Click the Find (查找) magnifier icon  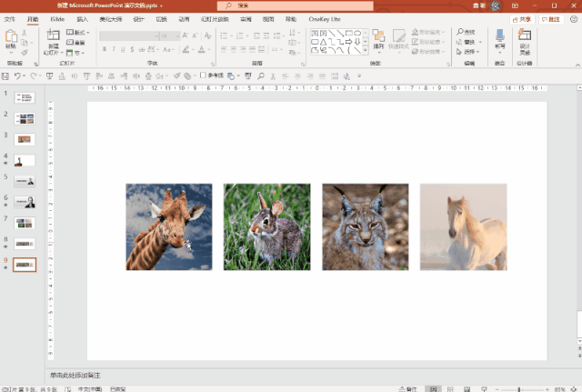[x=459, y=32]
